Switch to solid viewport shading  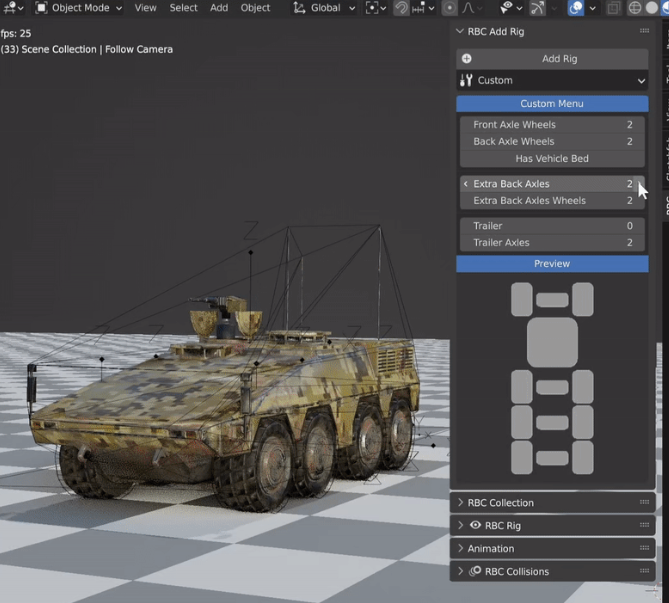(x=652, y=8)
